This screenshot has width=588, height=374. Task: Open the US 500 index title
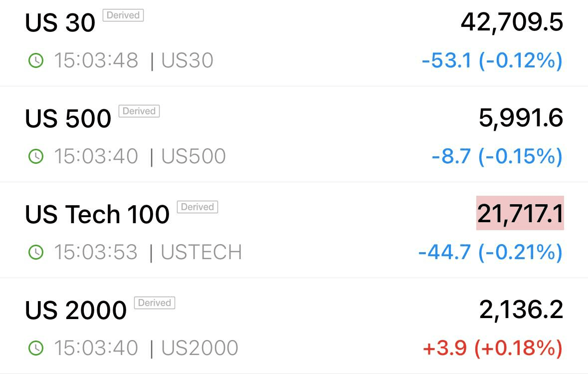point(68,118)
